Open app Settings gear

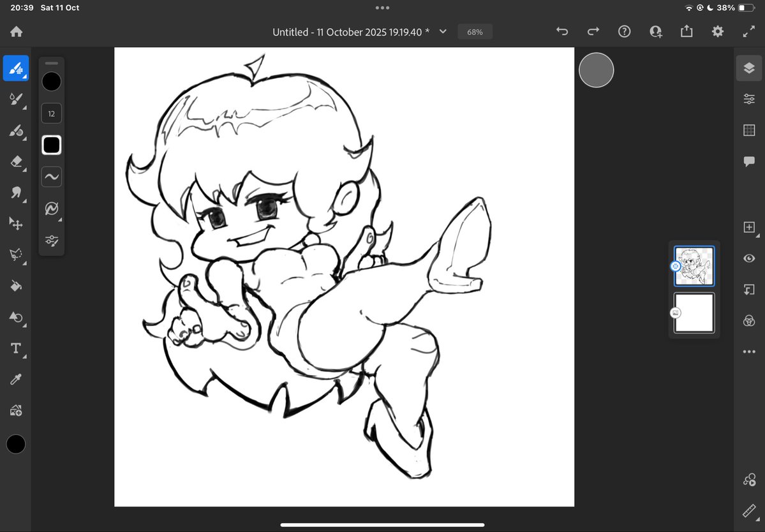coord(718,32)
